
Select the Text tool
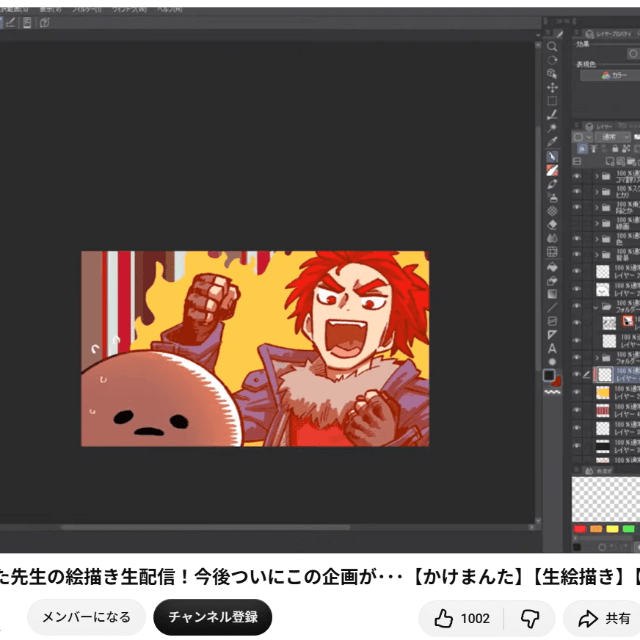(552, 349)
